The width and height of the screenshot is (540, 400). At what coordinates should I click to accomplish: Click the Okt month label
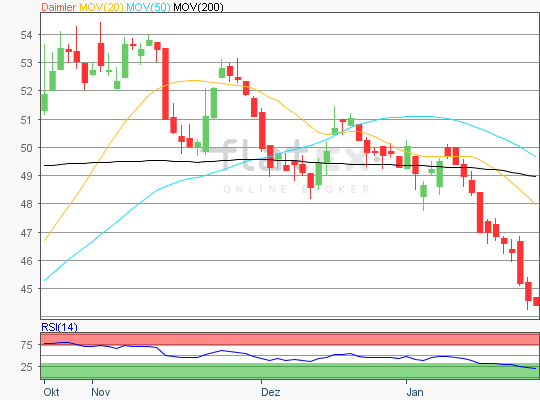point(51,392)
